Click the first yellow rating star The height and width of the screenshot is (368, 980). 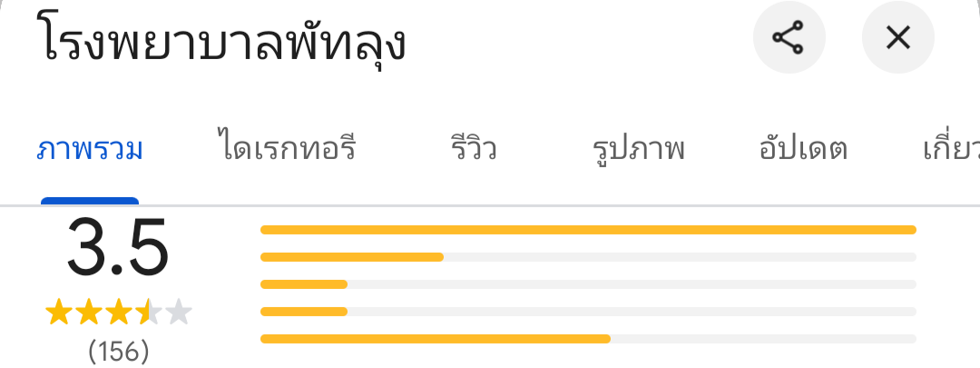[58, 313]
